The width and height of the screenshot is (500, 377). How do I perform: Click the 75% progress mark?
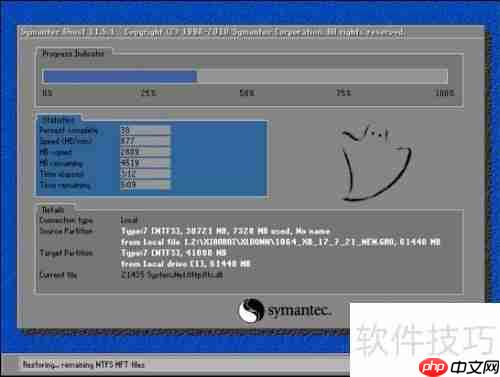pos(343,92)
